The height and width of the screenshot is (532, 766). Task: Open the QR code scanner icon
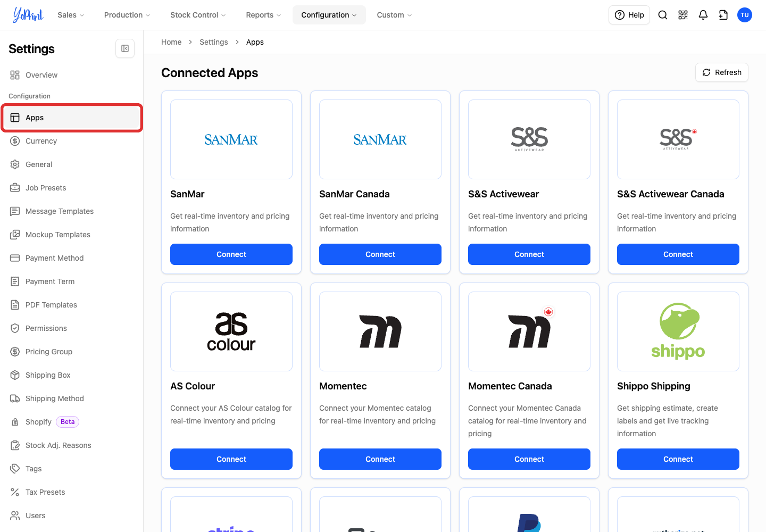683,15
